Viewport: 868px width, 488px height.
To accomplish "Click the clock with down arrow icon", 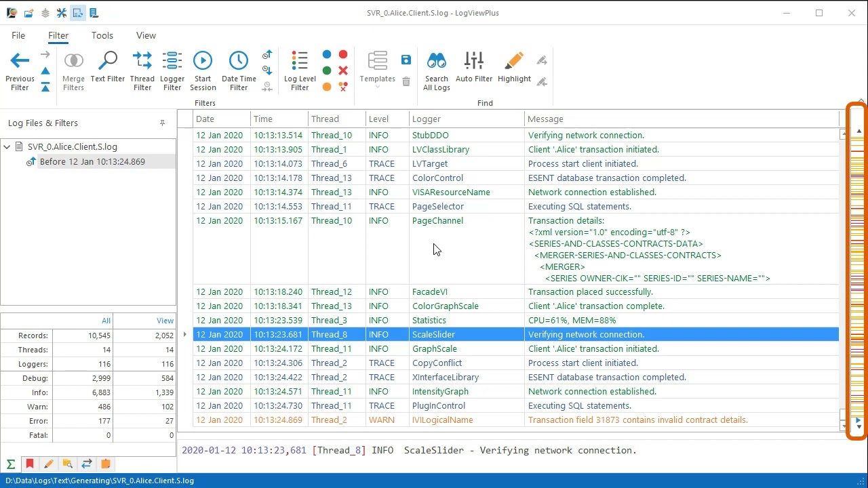I will (x=267, y=70).
